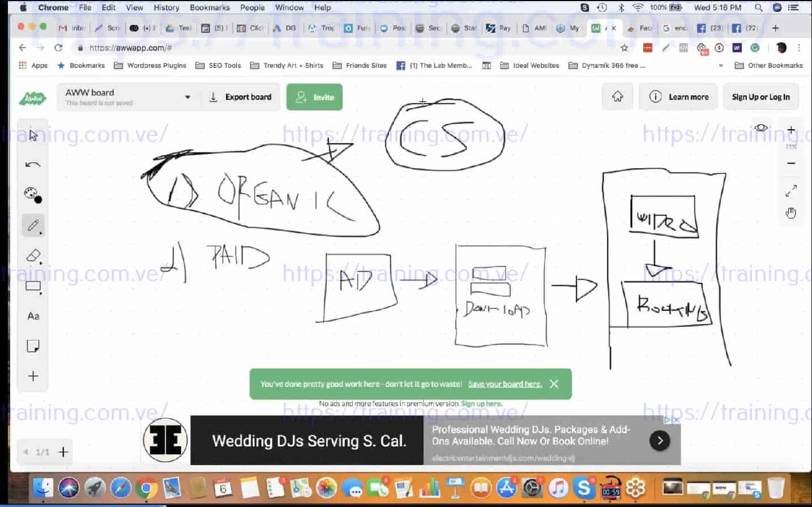Select the Eraser tool
812x507 pixels.
32,255
